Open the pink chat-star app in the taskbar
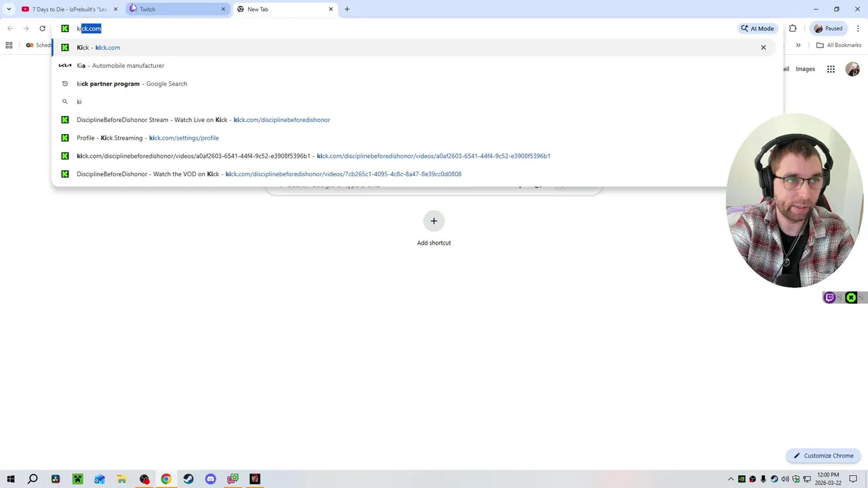Screen dimensions: 868x488 [233, 479]
